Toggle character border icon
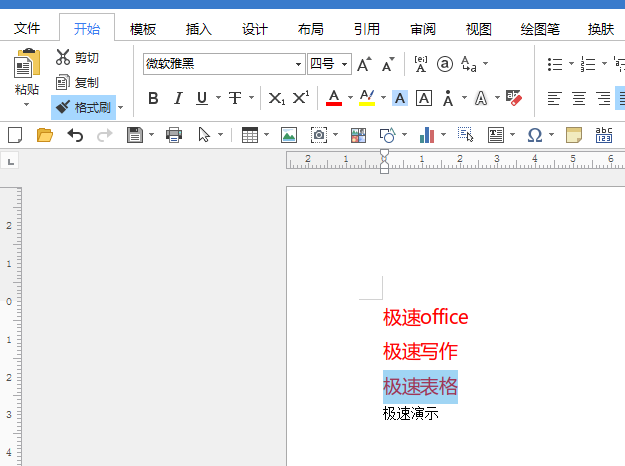 [x=424, y=98]
